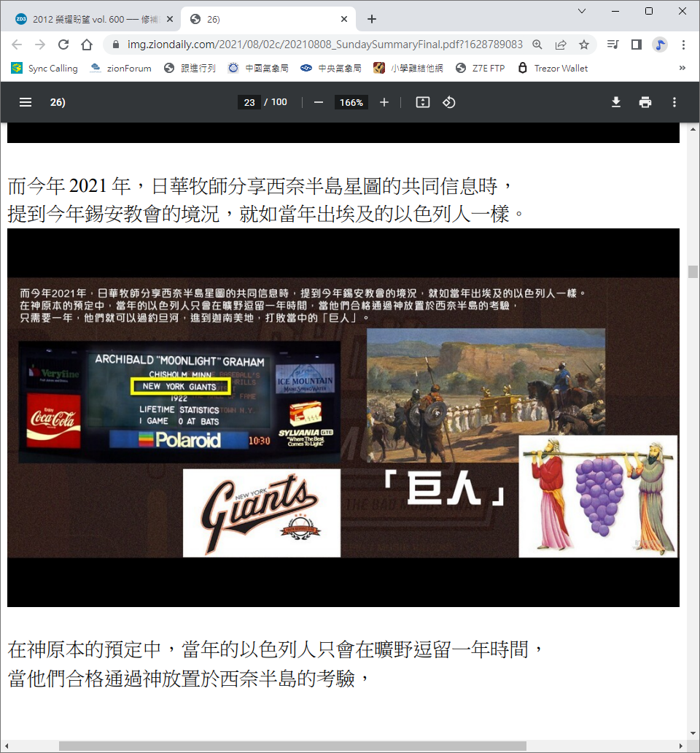Open the profile avatar menu
700x753 pixels.
click(x=660, y=45)
